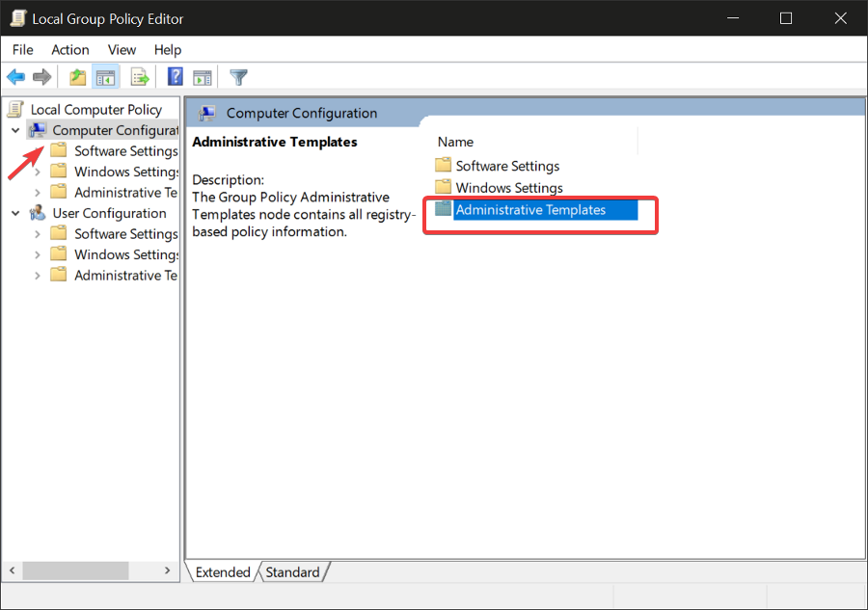Maximize the Local Group Policy Editor window
868x610 pixels.
[785, 18]
